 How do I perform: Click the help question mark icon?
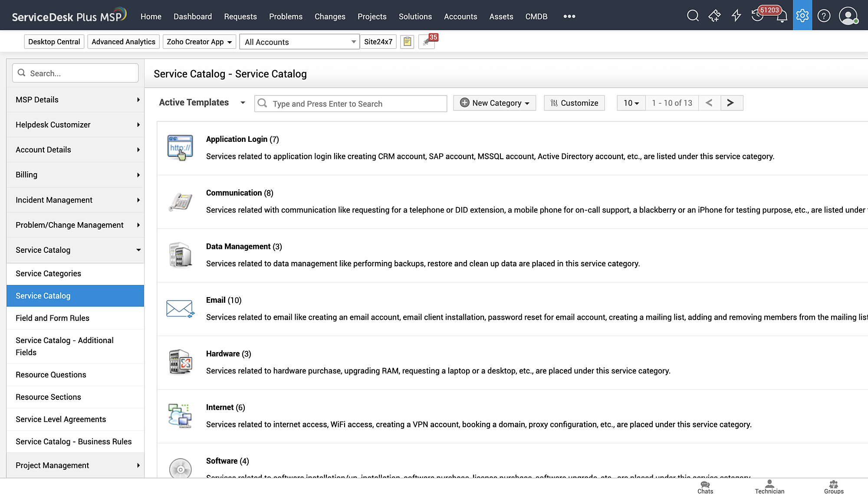point(824,16)
